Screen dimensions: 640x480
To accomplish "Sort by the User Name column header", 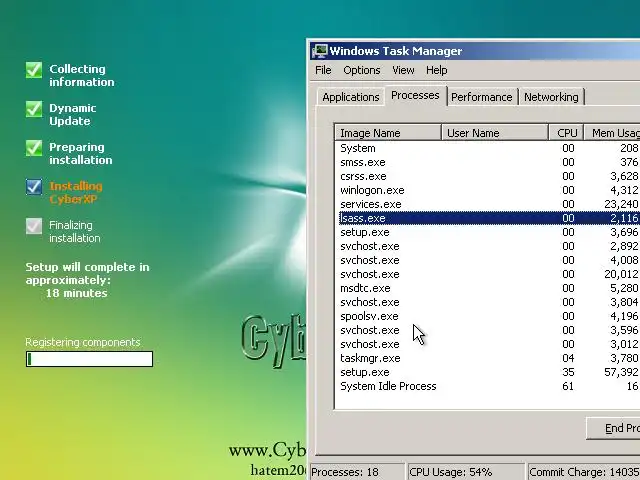I will [495, 133].
